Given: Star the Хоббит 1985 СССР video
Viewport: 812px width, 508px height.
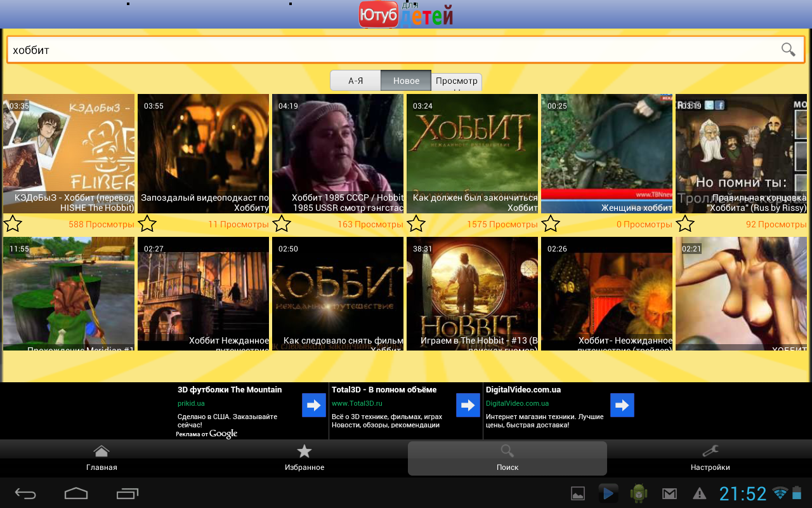Looking at the screenshot, I should click(x=282, y=224).
